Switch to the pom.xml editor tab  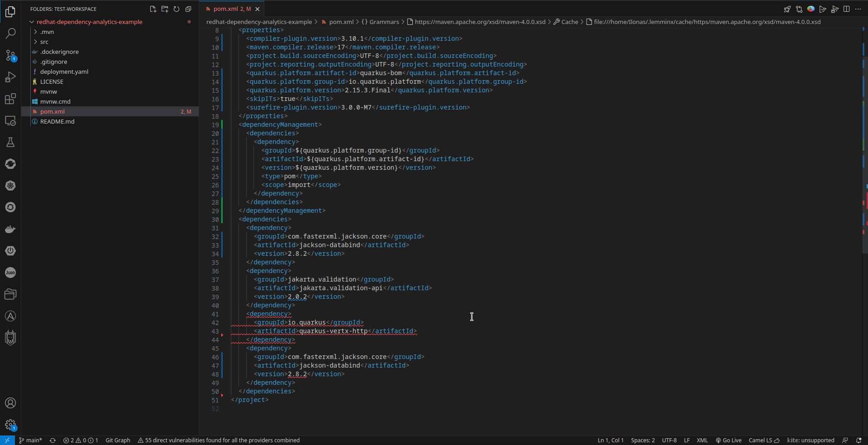(231, 9)
